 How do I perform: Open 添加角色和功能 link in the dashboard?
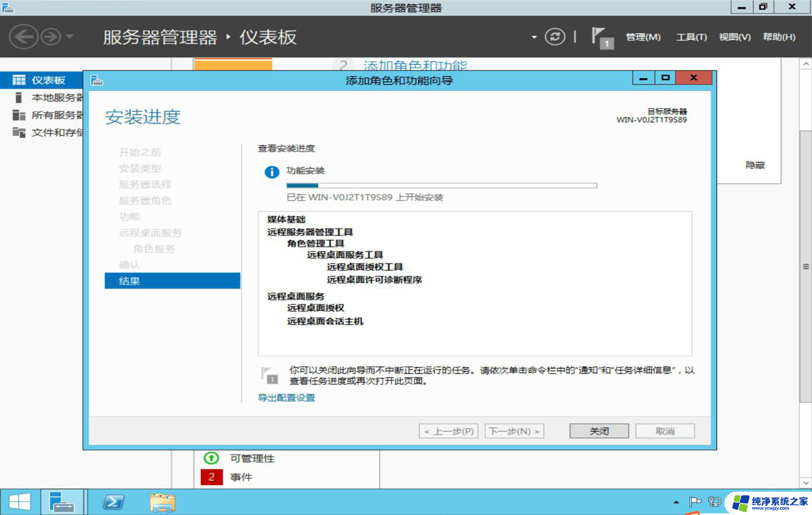point(415,65)
